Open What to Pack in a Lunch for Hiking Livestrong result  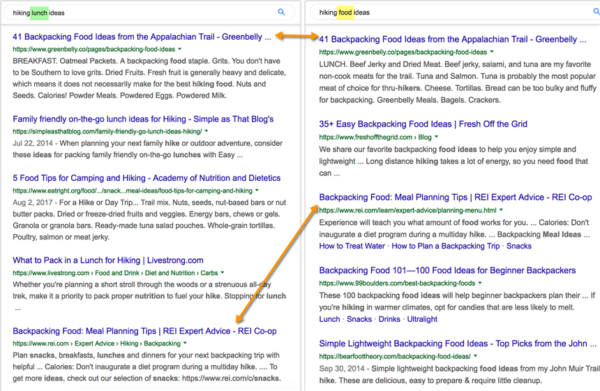tap(108, 260)
